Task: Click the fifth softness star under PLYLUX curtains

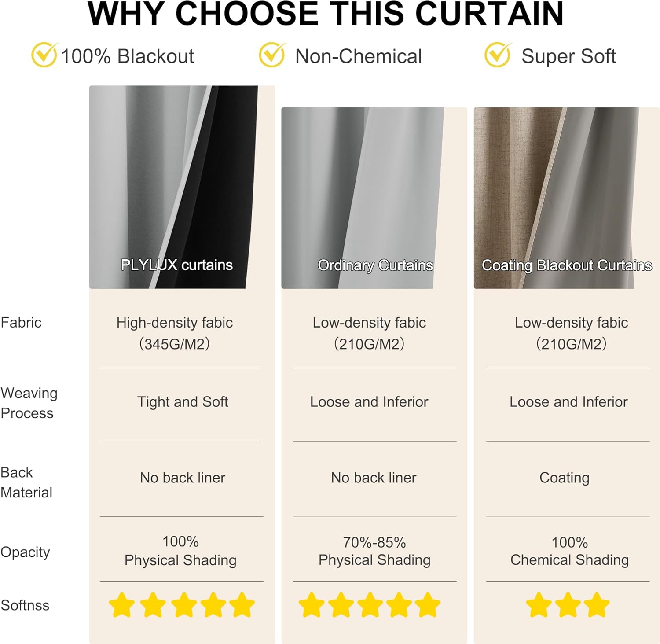Action: pos(242,605)
